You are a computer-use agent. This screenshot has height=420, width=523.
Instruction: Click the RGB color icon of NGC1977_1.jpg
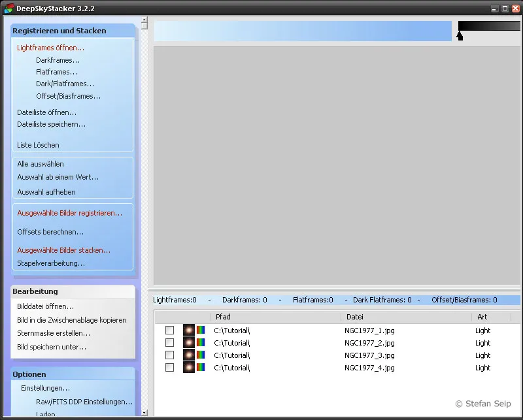(x=201, y=330)
